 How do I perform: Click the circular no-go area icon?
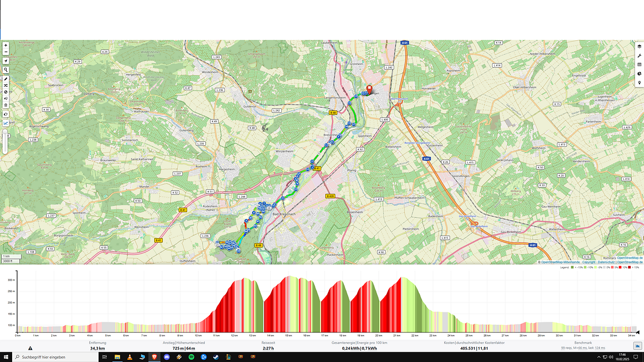point(6,92)
